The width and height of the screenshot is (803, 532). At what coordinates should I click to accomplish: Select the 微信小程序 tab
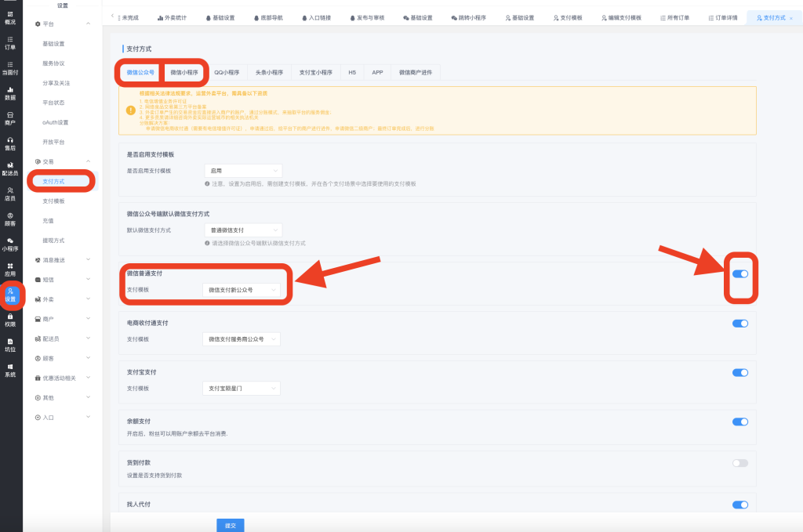click(186, 72)
